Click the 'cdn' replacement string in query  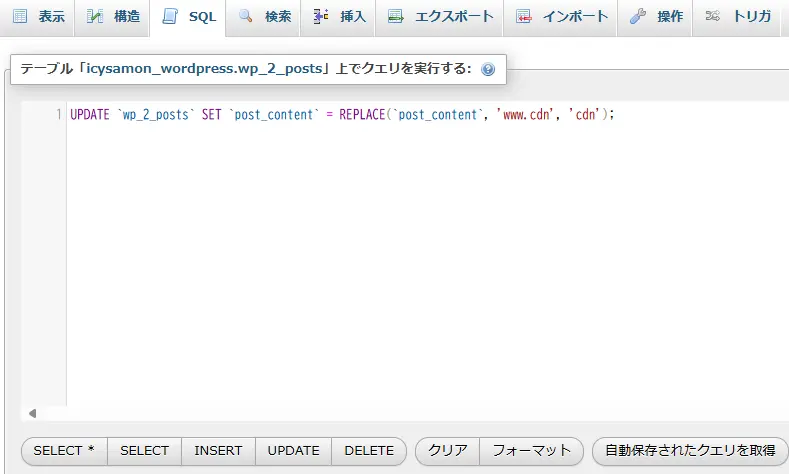(x=585, y=115)
